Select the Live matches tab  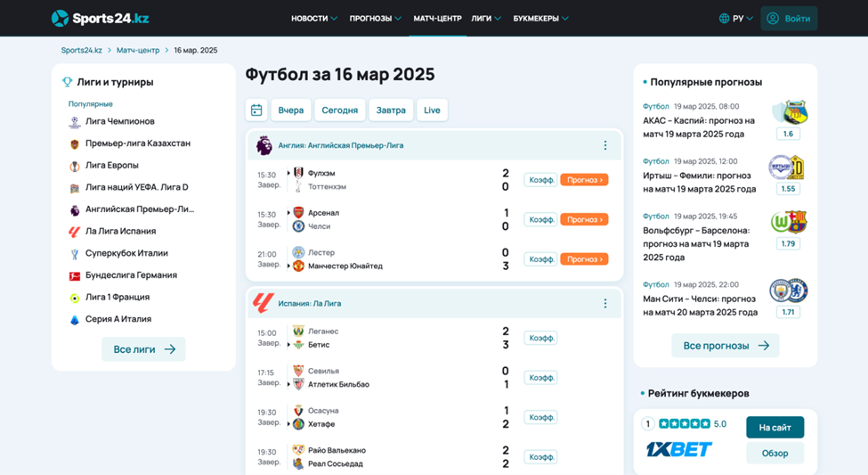(x=432, y=110)
